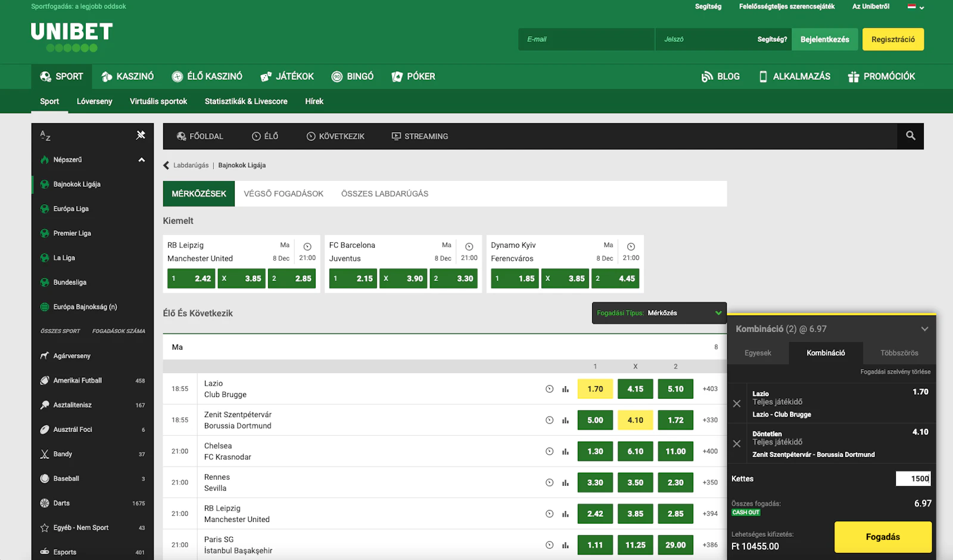Toggle Lazio home win odds 1.70
Image resolution: width=953 pixels, height=560 pixels.
point(595,389)
